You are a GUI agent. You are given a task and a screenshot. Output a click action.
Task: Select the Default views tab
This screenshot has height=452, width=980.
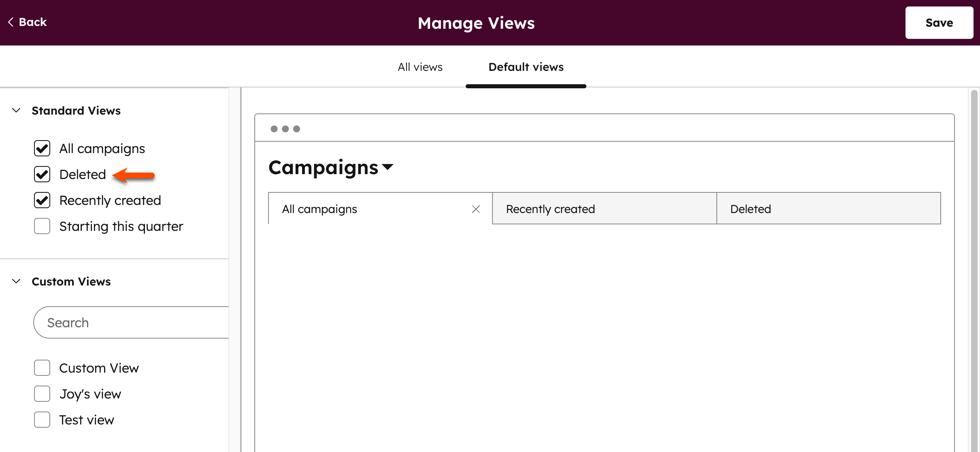point(525,67)
